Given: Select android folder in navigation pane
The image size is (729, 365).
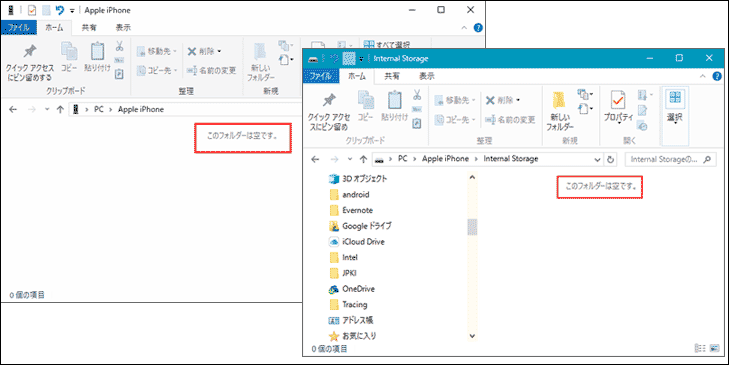Looking at the screenshot, I should tap(349, 194).
